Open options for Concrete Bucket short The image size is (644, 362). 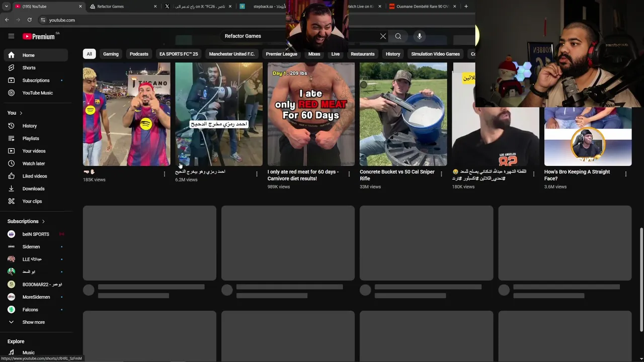click(441, 174)
